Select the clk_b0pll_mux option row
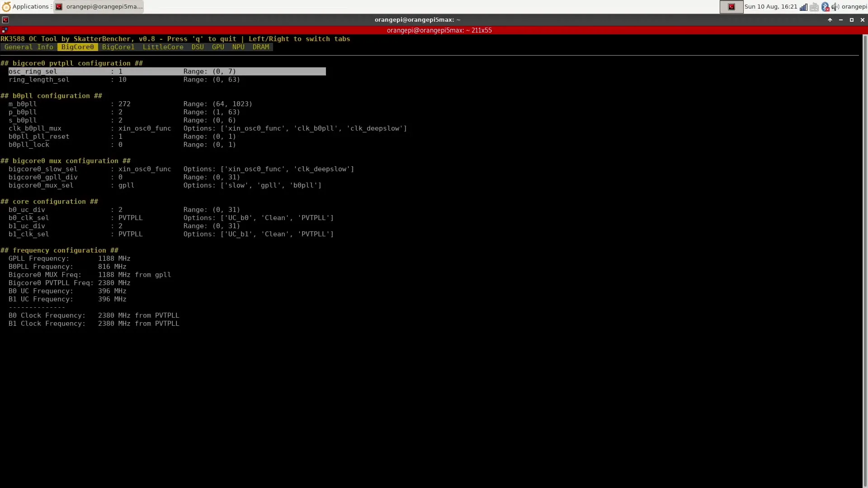The width and height of the screenshot is (868, 488). (145, 128)
